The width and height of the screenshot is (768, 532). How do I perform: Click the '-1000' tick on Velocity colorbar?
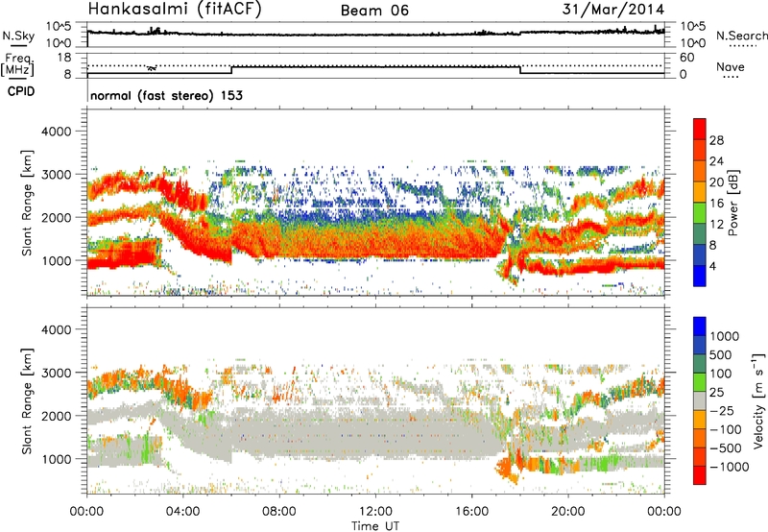[x=729, y=467]
